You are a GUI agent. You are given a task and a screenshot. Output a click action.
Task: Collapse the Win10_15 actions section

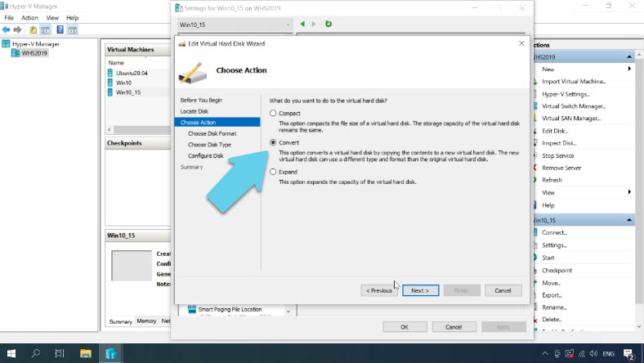click(628, 220)
